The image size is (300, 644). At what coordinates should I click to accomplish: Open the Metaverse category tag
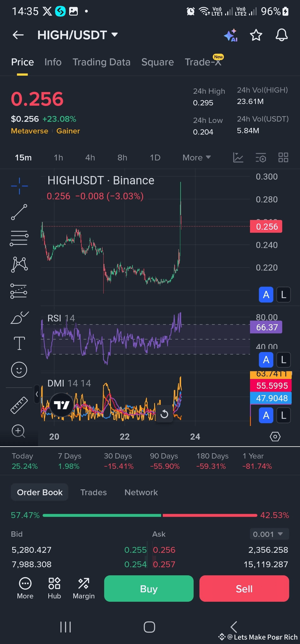click(29, 131)
